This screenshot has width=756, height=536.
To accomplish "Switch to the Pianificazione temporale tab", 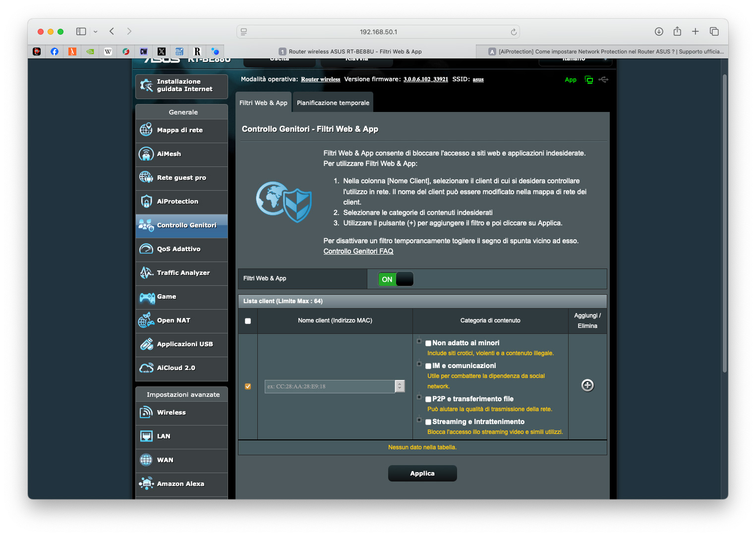I will (333, 103).
